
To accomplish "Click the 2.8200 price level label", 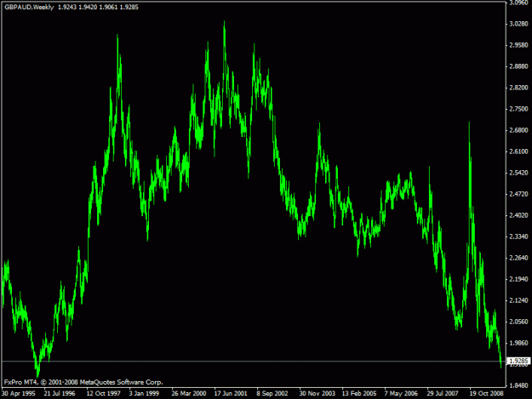I will tap(518, 88).
